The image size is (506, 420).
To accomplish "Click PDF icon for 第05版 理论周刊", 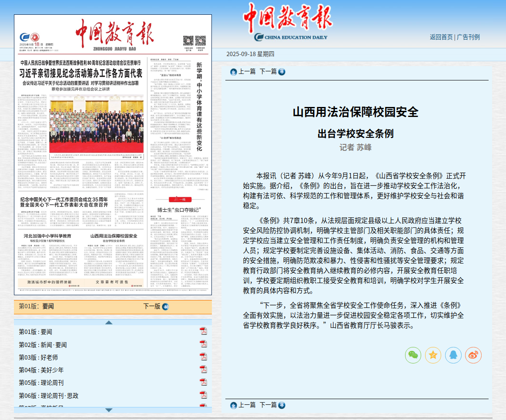I will click(203, 382).
